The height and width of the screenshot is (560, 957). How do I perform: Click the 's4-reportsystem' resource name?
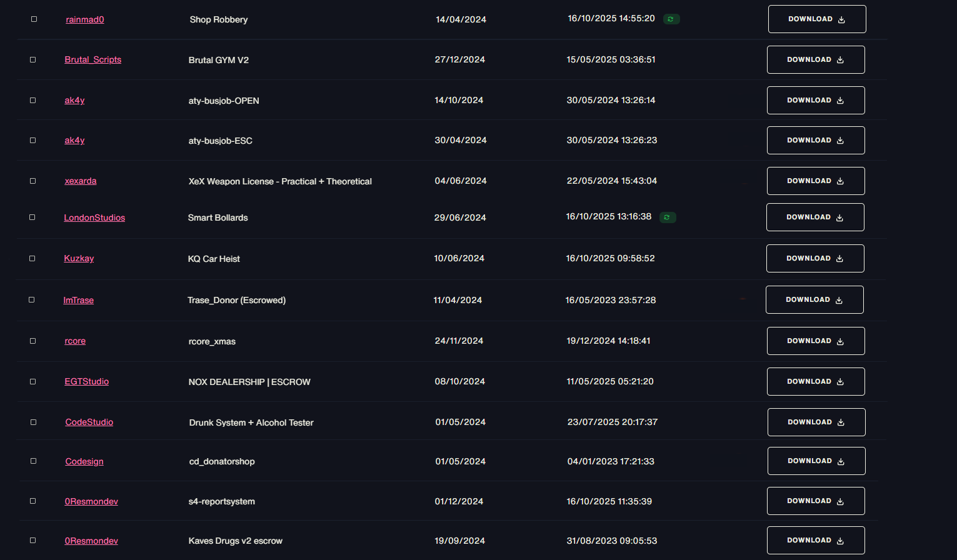[x=222, y=501]
